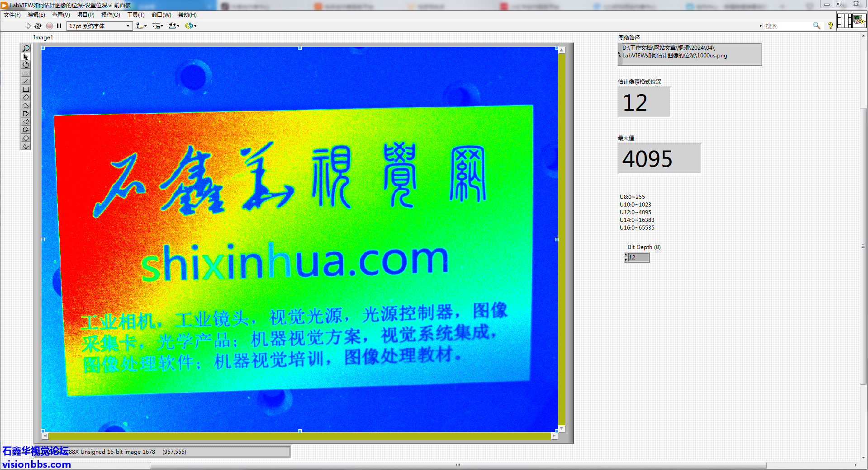Toggle the Pause execution button
868x470 pixels.
pyautogui.click(x=59, y=26)
